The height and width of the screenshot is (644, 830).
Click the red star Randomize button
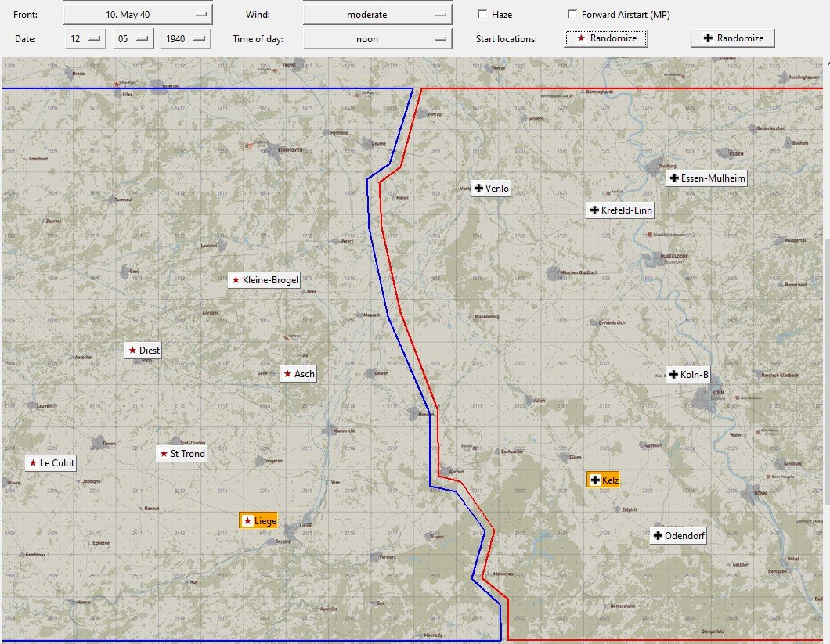point(606,38)
